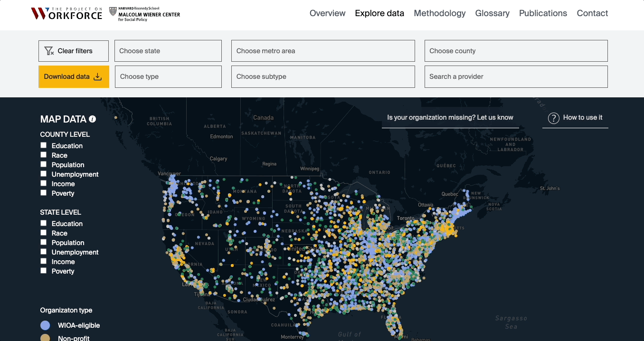
Task: Open the Choose state dropdown
Action: tap(168, 51)
